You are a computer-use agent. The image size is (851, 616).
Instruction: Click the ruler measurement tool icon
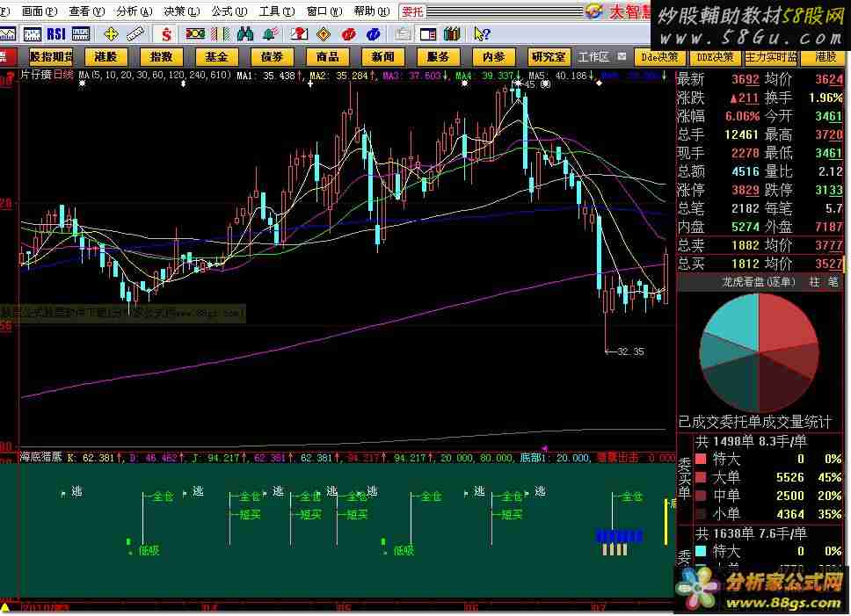pyautogui.click(x=135, y=33)
